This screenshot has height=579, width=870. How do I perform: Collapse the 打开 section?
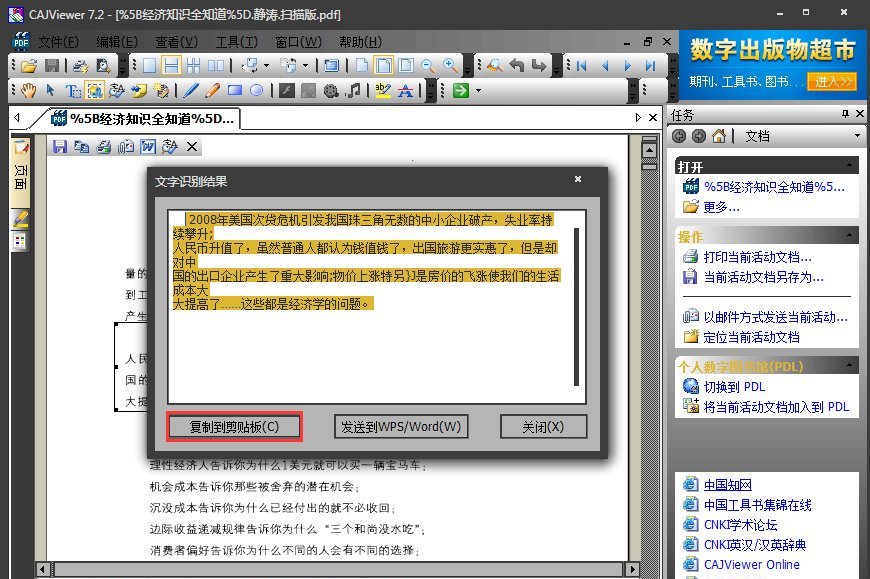click(x=849, y=165)
